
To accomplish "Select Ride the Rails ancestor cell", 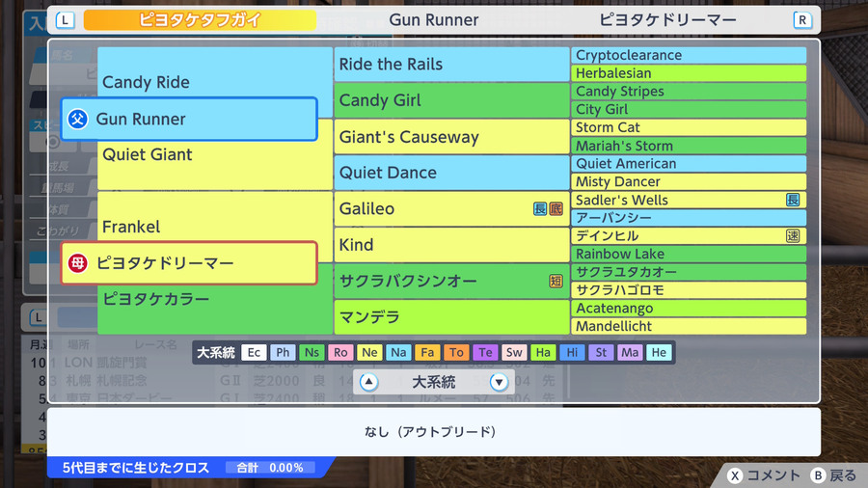I will pyautogui.click(x=451, y=65).
